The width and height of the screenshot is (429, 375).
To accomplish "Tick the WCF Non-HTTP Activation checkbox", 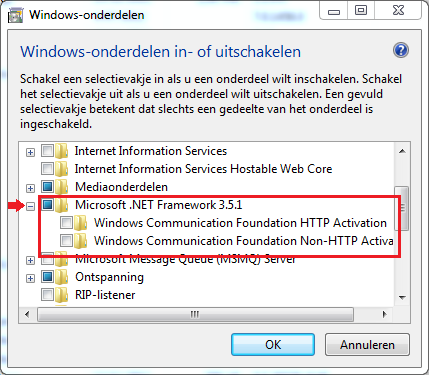I will 66,241.
